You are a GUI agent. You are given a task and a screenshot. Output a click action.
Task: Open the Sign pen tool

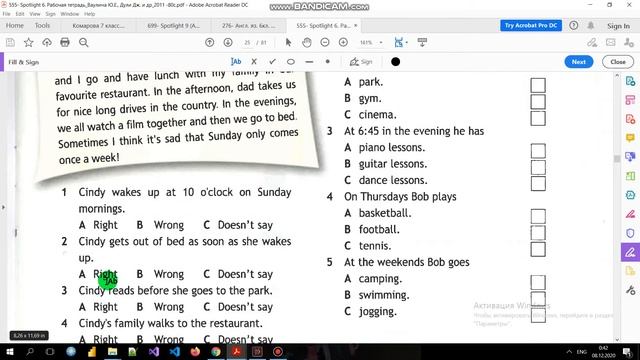pos(361,62)
